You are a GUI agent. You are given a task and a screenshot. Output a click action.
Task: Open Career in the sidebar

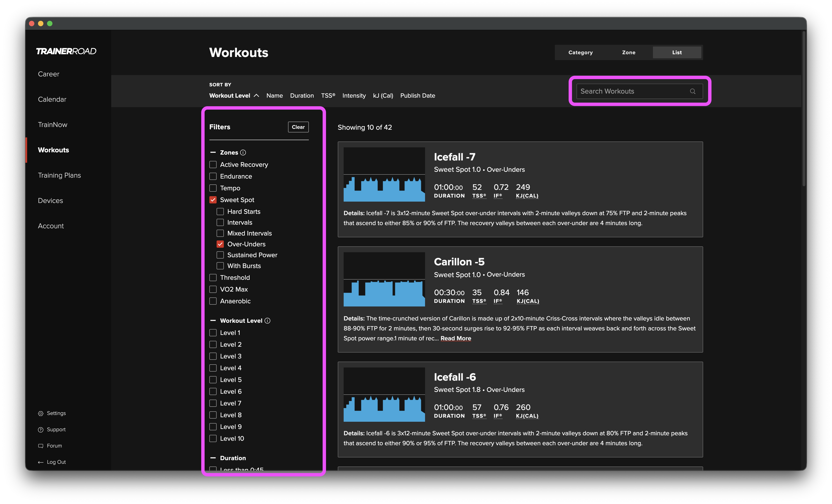49,74
